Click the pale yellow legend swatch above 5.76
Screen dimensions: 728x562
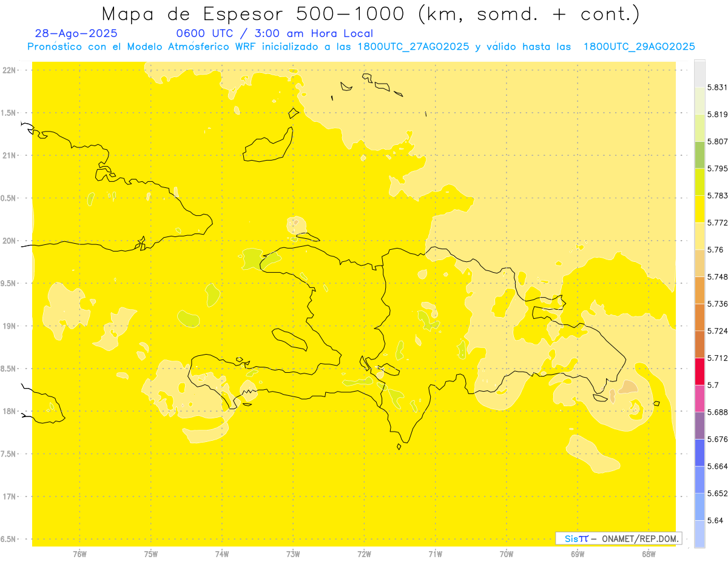coord(699,236)
